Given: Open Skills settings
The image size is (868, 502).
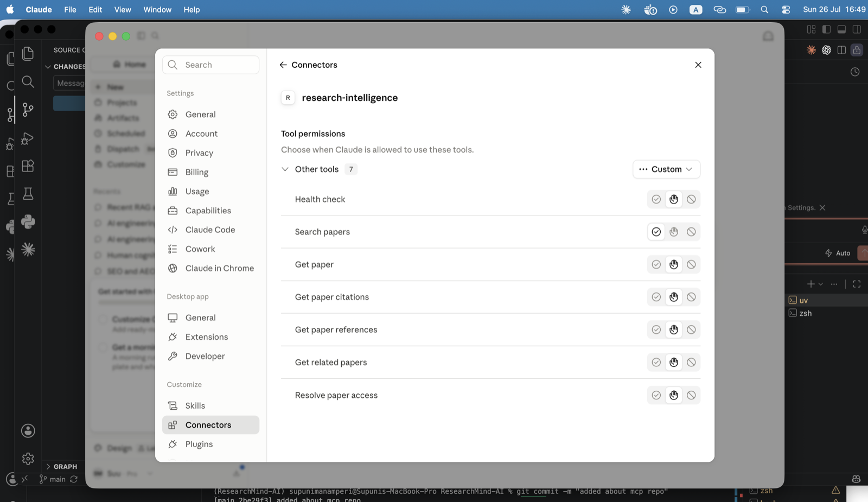Looking at the screenshot, I should click(x=210, y=405).
